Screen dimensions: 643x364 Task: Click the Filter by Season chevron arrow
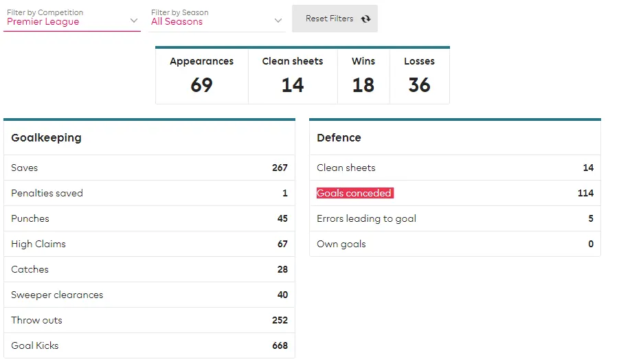[278, 21]
